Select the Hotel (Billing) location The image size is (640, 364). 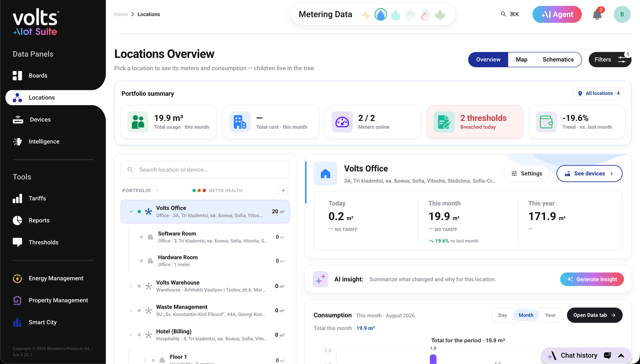point(205,335)
